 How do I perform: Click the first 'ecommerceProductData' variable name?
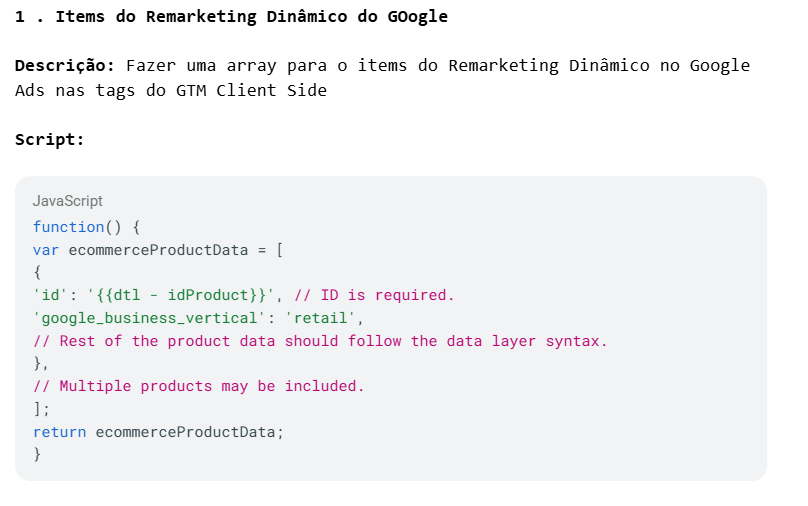pos(158,250)
